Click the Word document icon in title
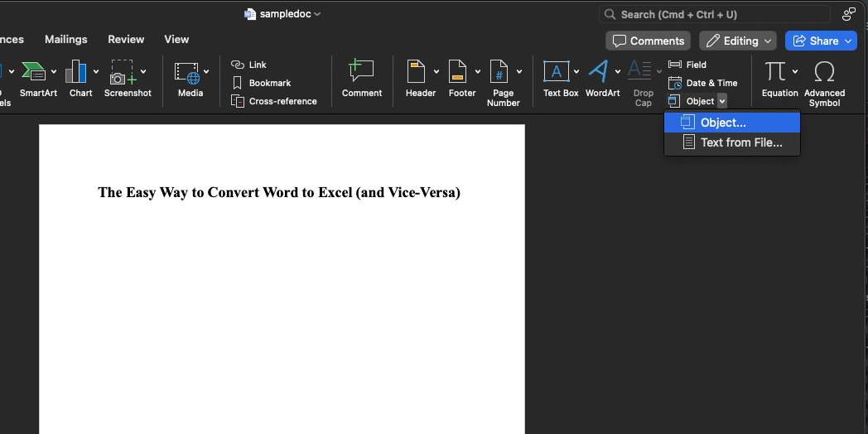868x434 pixels. [x=250, y=14]
